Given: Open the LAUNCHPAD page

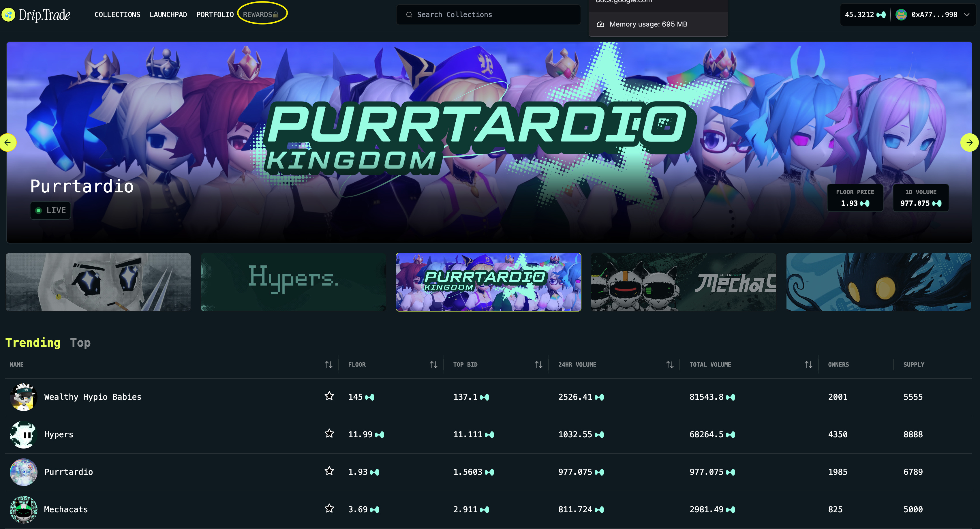Looking at the screenshot, I should [168, 15].
